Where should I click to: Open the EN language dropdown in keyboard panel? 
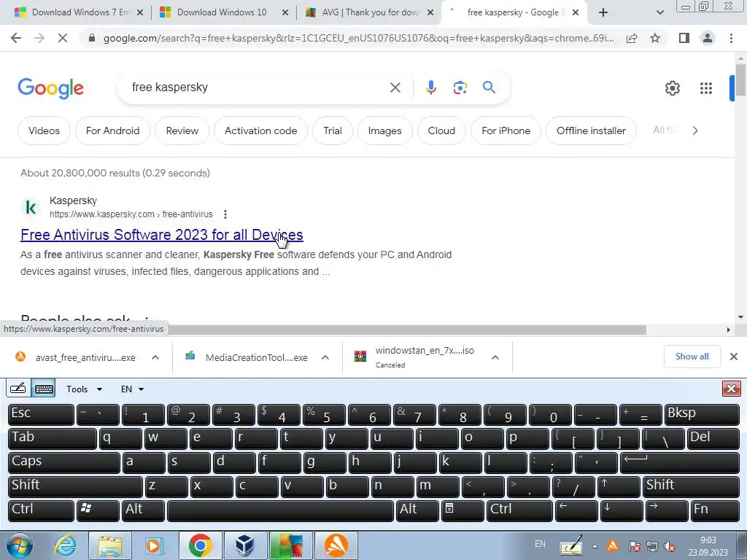click(132, 389)
